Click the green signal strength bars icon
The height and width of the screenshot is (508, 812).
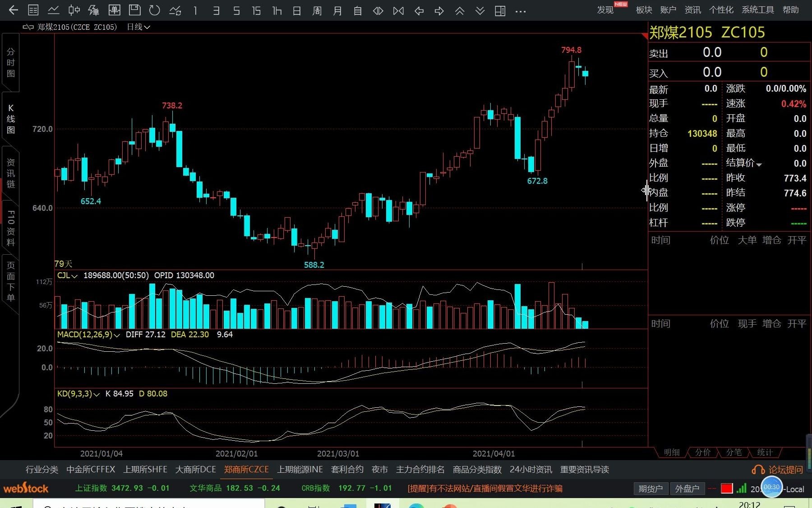click(741, 488)
